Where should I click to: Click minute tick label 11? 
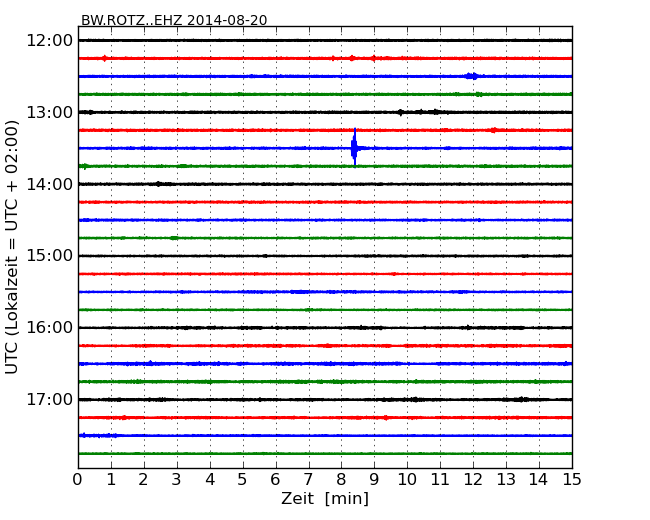[440, 480]
